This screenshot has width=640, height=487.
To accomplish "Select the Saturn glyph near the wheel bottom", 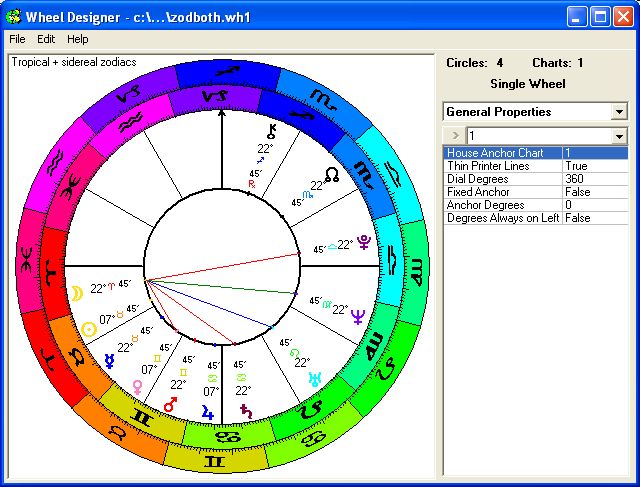I will 247,409.
